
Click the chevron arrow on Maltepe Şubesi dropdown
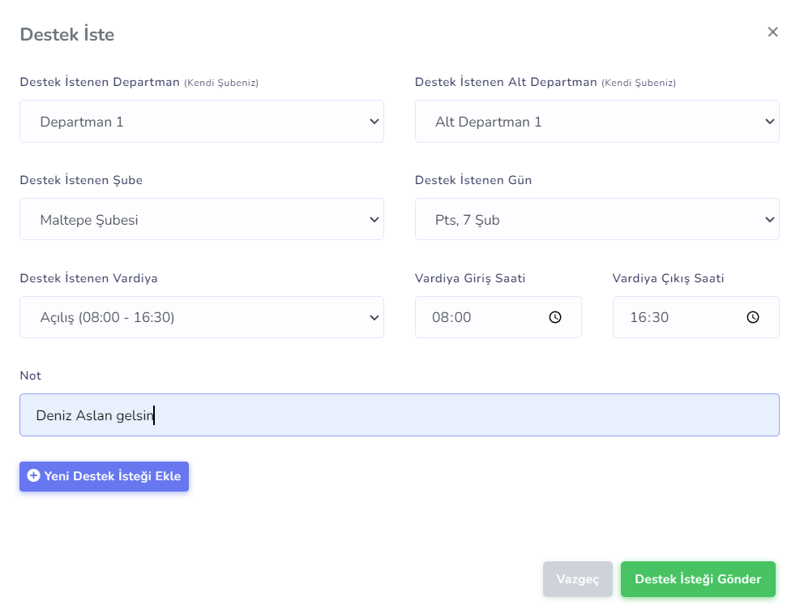click(x=374, y=219)
